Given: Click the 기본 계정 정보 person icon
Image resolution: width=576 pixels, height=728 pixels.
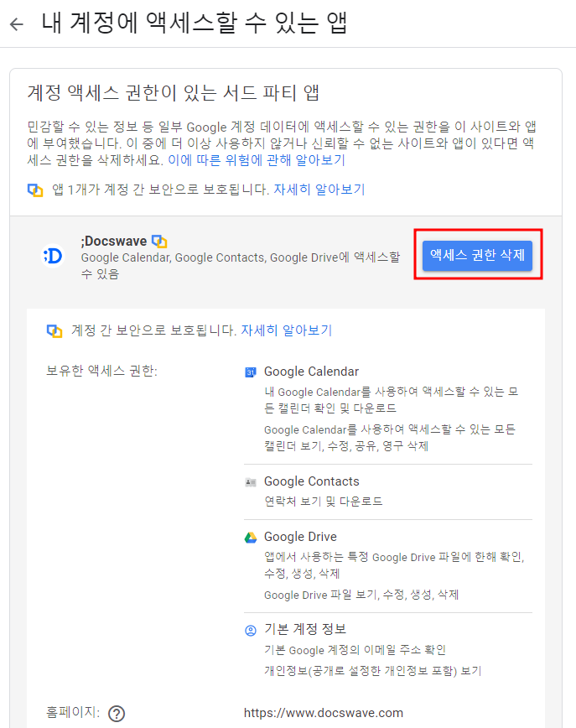Looking at the screenshot, I should pyautogui.click(x=251, y=630).
